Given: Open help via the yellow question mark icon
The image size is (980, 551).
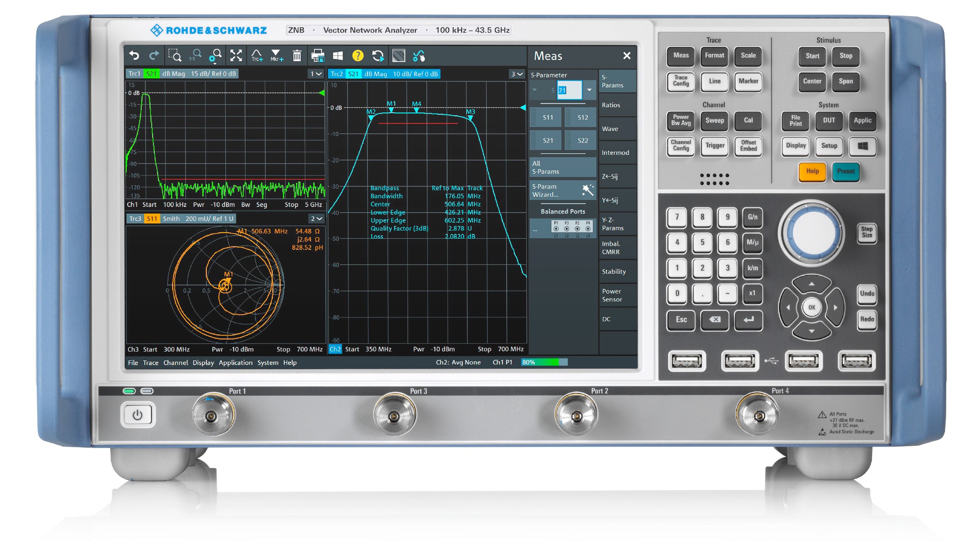Looking at the screenshot, I should click(x=357, y=56).
